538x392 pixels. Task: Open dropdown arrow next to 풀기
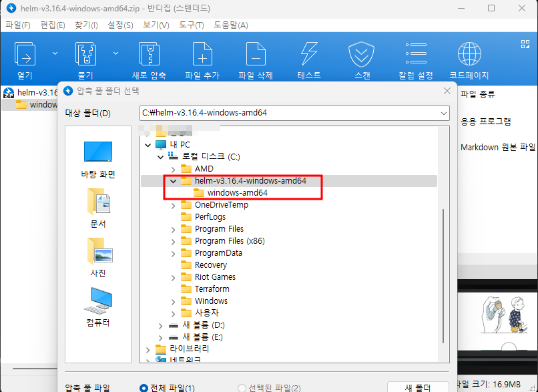[x=116, y=53]
